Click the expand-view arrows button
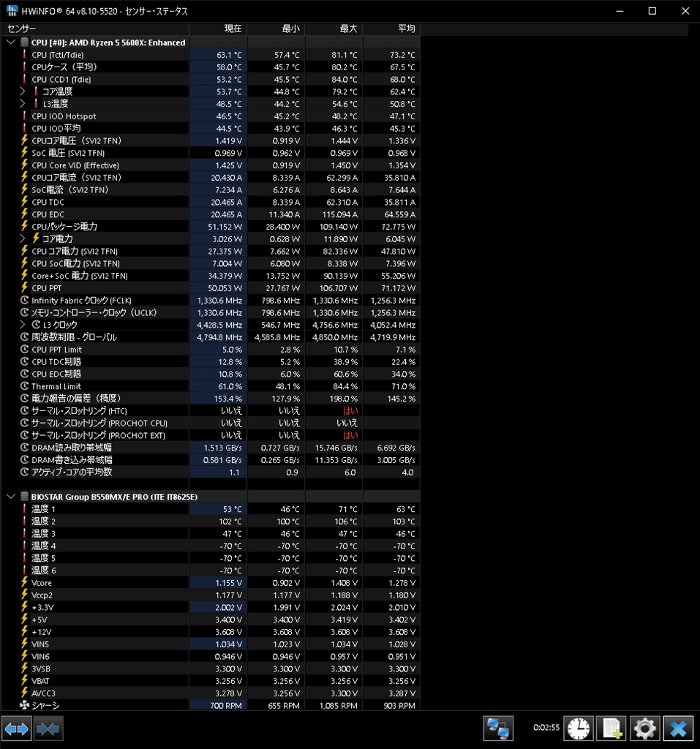 point(16,729)
